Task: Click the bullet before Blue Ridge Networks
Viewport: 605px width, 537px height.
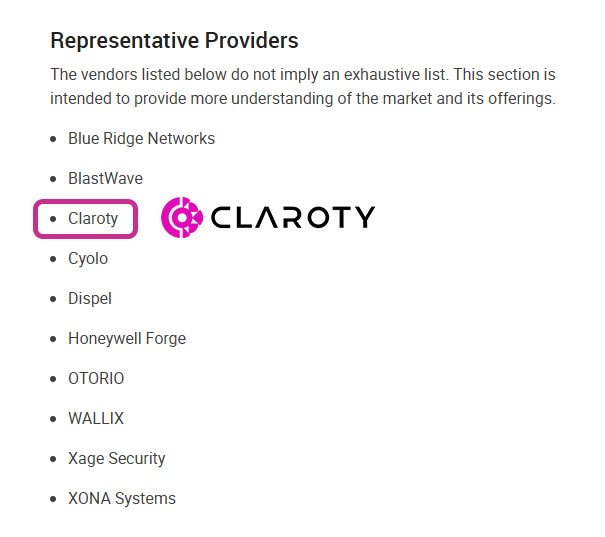Action: [54, 139]
